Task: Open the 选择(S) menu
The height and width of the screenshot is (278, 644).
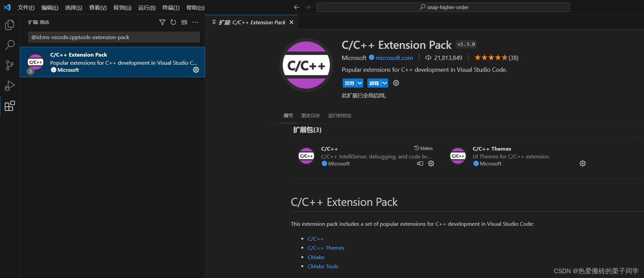Action: pos(73,7)
